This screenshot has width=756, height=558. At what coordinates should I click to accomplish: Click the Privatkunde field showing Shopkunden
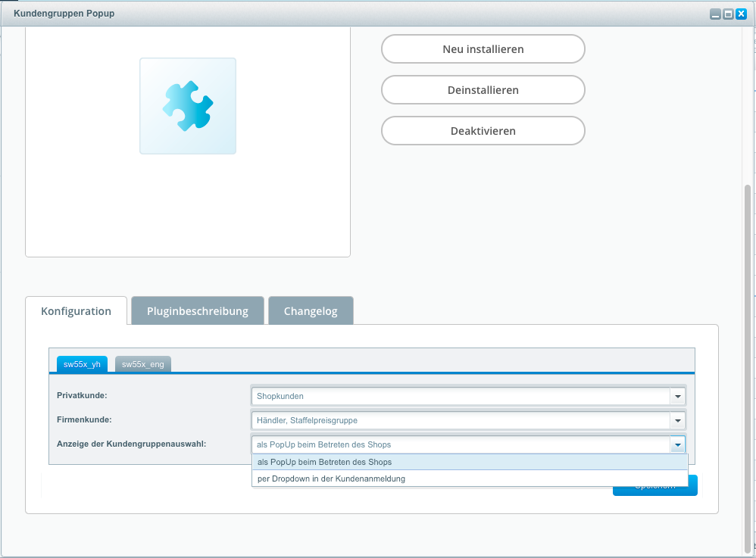460,396
